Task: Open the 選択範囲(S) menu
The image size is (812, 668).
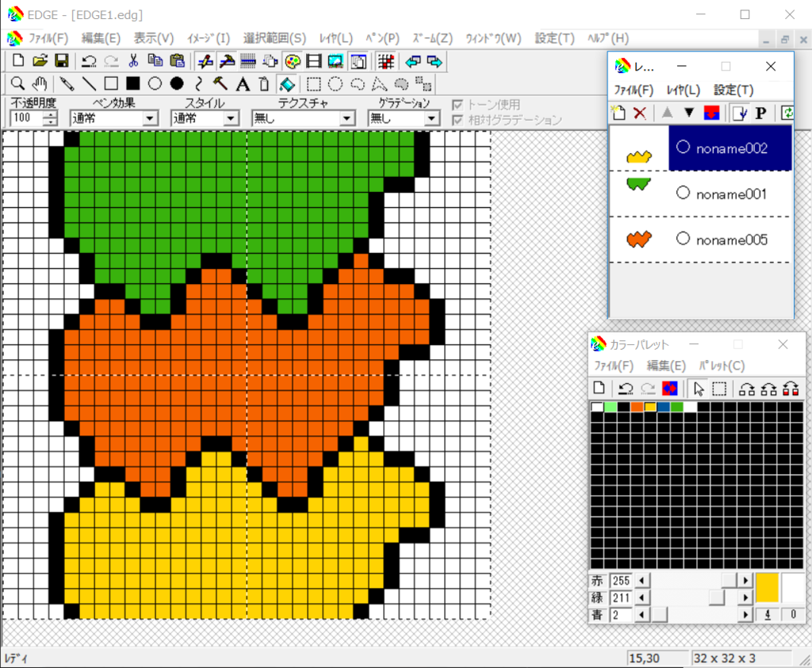Action: click(x=274, y=38)
